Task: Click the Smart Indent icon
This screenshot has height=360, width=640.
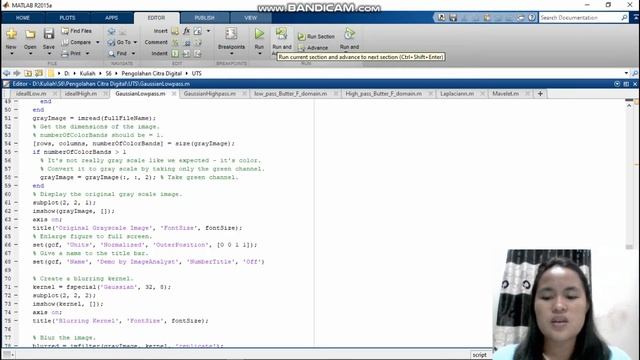Action: (x=175, y=53)
